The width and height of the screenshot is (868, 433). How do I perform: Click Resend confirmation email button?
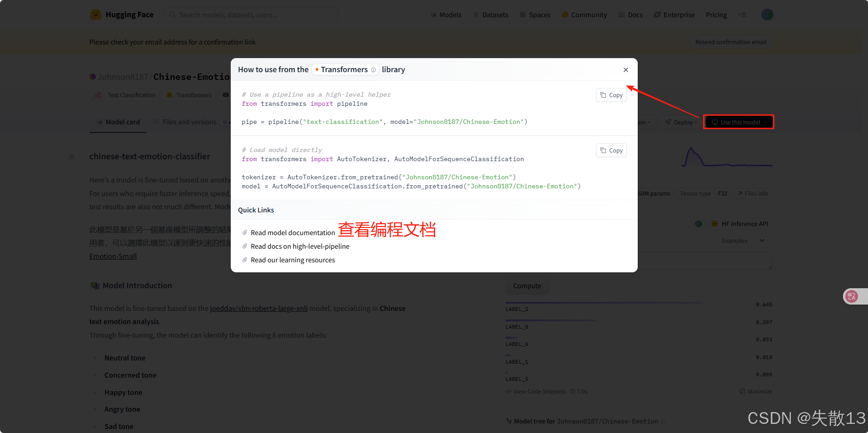[x=730, y=42]
